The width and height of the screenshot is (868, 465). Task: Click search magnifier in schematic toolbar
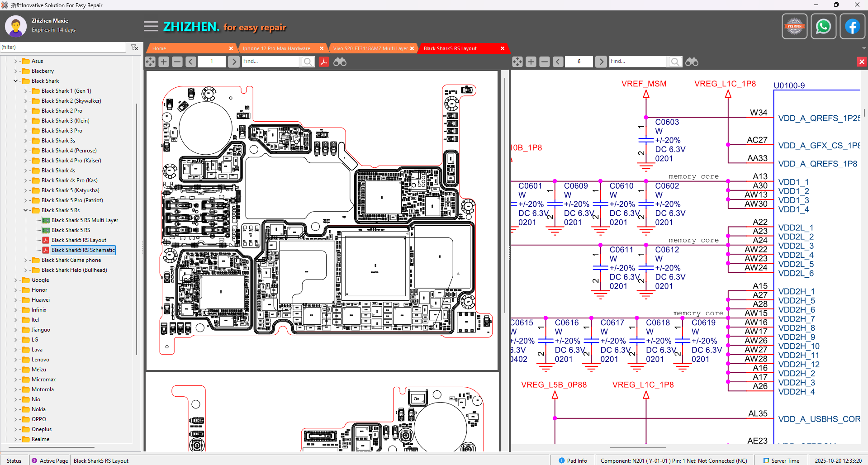coord(675,62)
